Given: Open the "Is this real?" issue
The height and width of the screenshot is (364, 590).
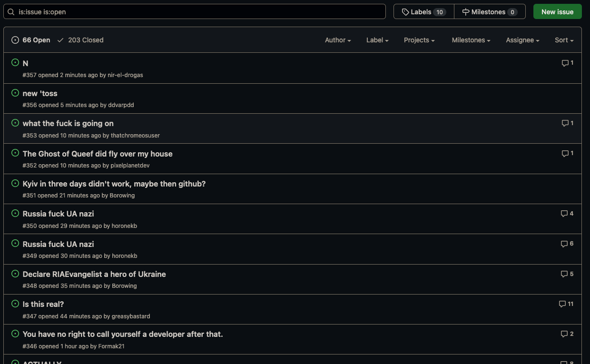Looking at the screenshot, I should point(43,304).
